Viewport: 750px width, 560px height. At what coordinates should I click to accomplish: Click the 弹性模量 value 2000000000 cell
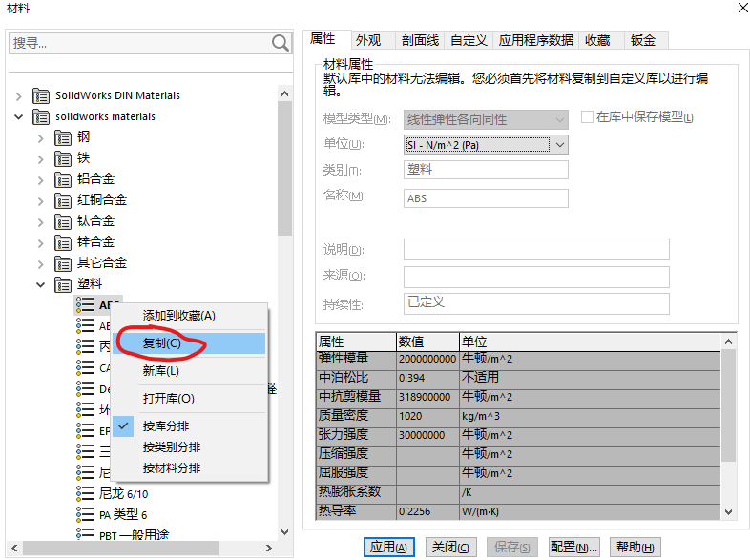coord(427,359)
